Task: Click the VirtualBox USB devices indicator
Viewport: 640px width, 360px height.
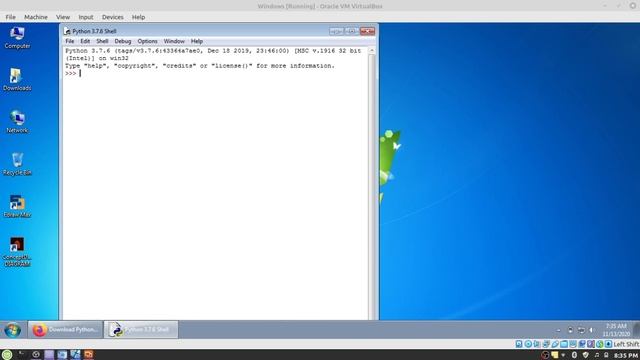Action: point(555,344)
